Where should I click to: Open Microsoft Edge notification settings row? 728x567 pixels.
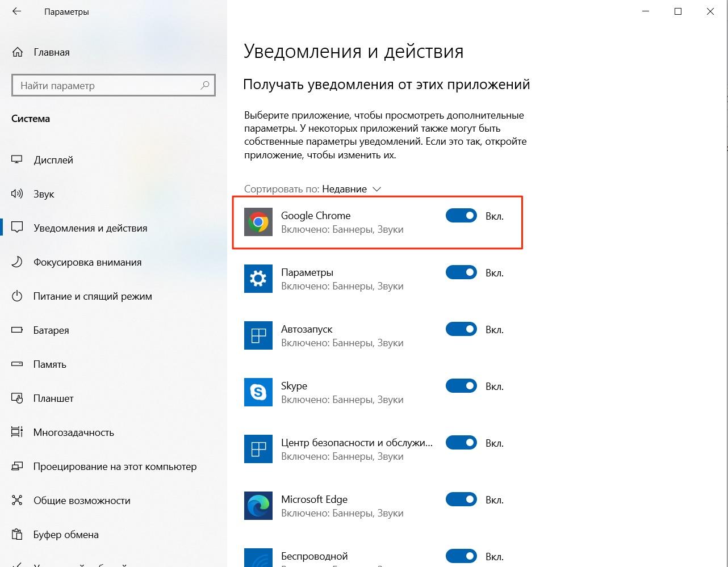click(x=377, y=506)
